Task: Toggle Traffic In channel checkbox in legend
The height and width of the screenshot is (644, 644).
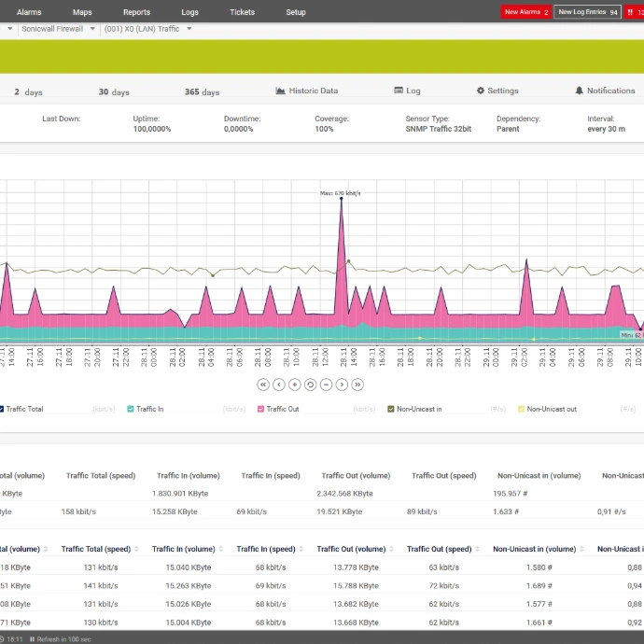Action: (131, 409)
